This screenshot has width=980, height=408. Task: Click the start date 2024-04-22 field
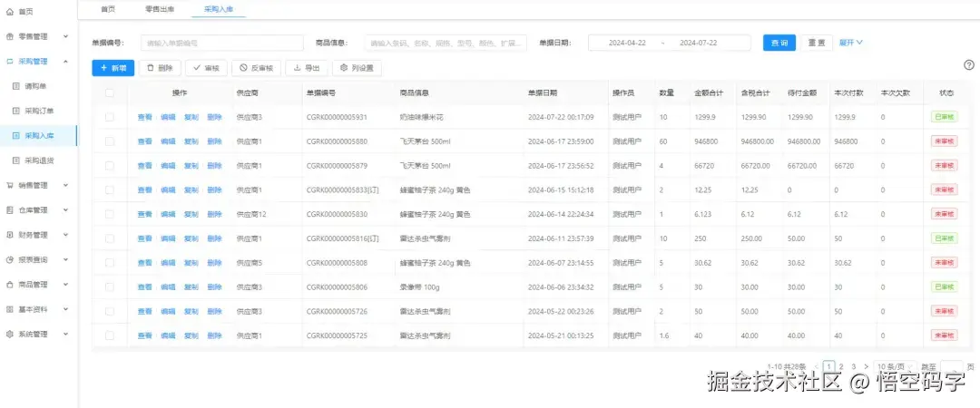click(x=627, y=43)
